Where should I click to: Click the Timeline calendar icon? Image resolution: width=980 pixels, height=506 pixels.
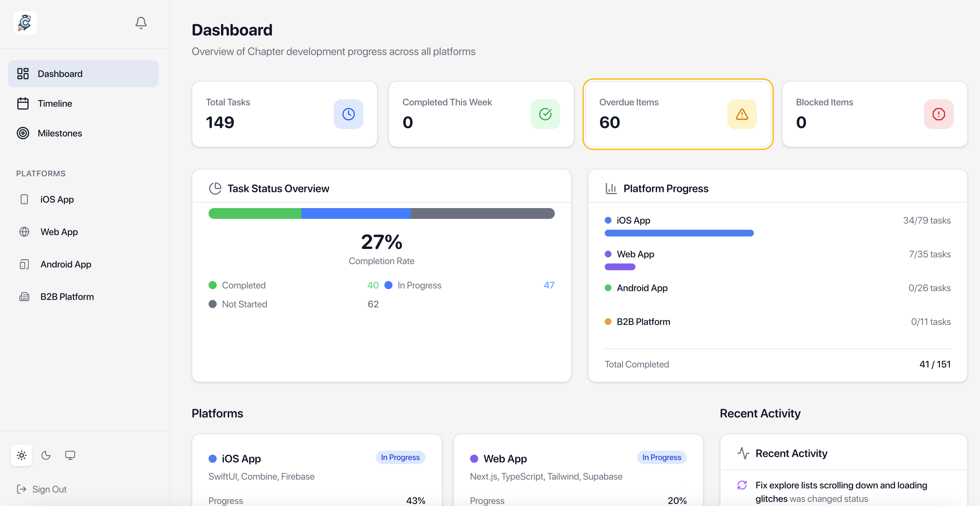pos(23,103)
